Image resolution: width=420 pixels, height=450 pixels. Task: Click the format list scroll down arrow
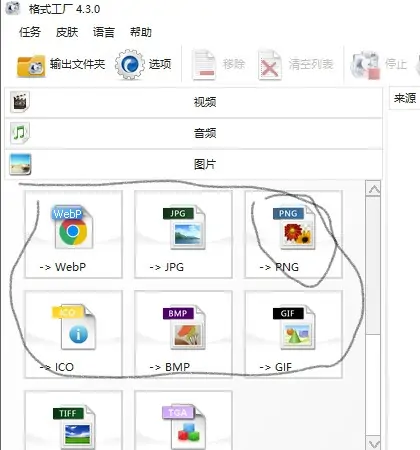[373, 443]
